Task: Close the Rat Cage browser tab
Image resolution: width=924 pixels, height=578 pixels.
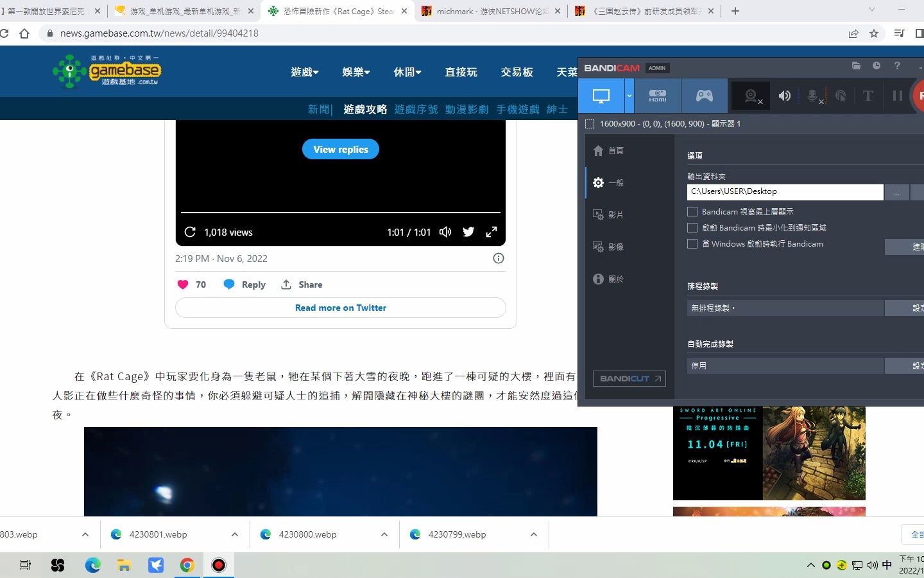Action: 404,11
